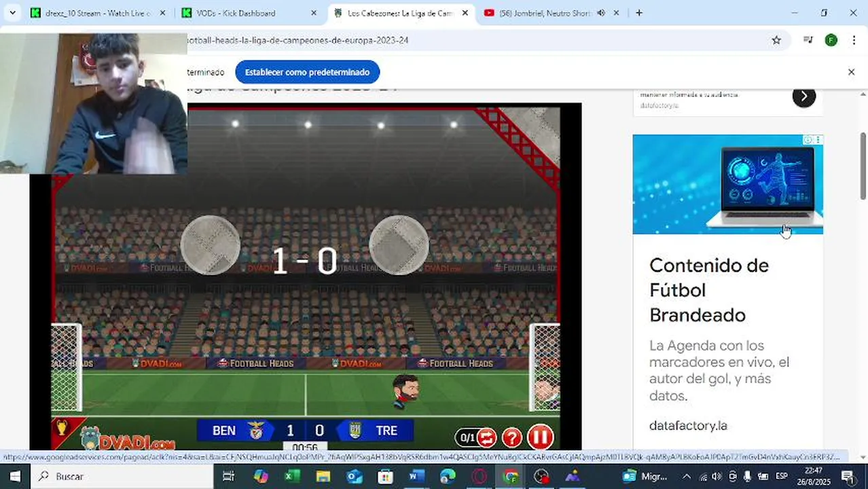Click the trophy icon in the game corner
The image size is (868, 489).
(x=62, y=429)
